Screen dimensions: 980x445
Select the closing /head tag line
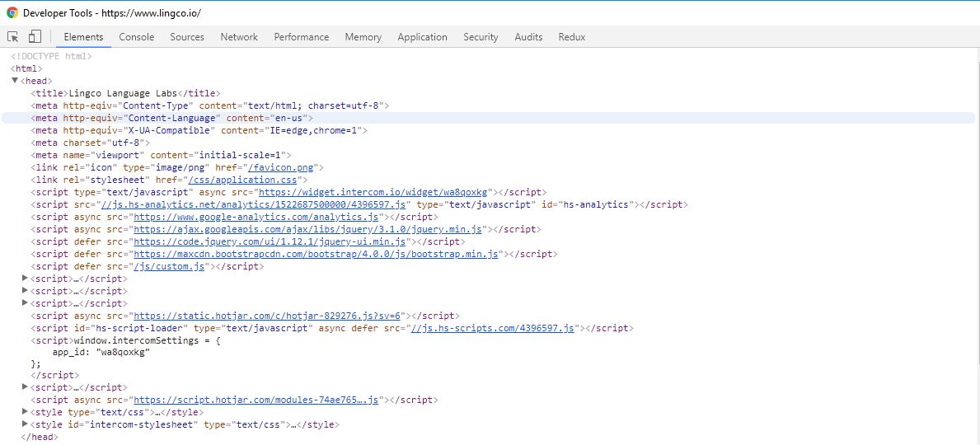40,437
